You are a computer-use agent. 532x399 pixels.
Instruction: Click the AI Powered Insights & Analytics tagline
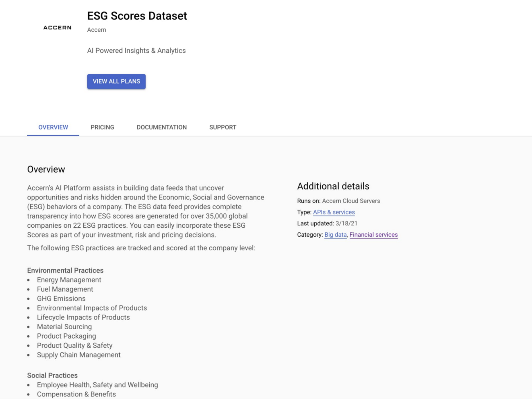pos(136,51)
